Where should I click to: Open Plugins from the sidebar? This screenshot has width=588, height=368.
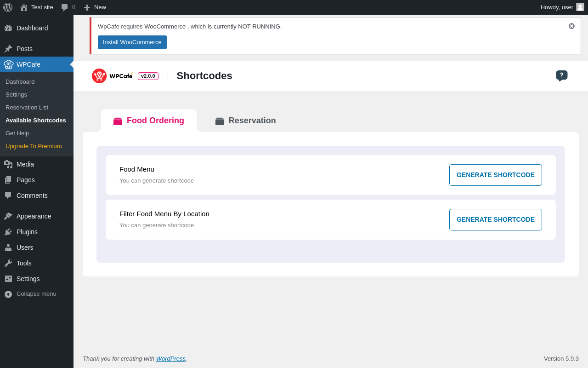click(27, 232)
